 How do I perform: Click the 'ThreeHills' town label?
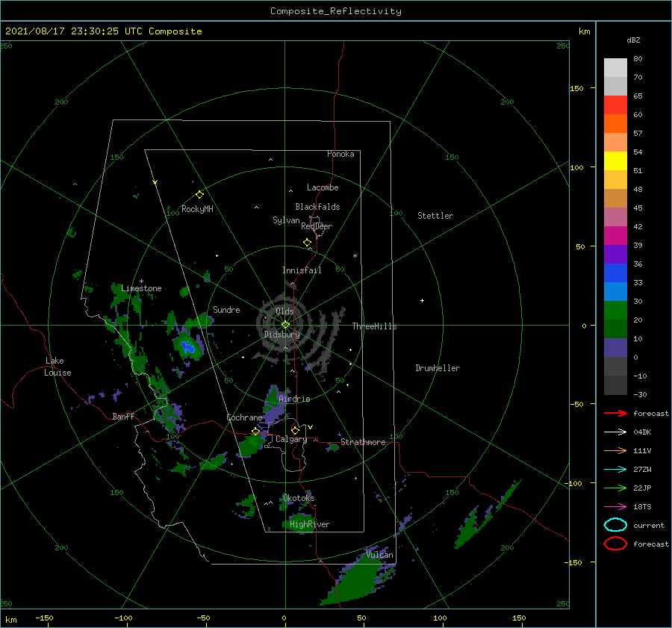pyautogui.click(x=374, y=326)
